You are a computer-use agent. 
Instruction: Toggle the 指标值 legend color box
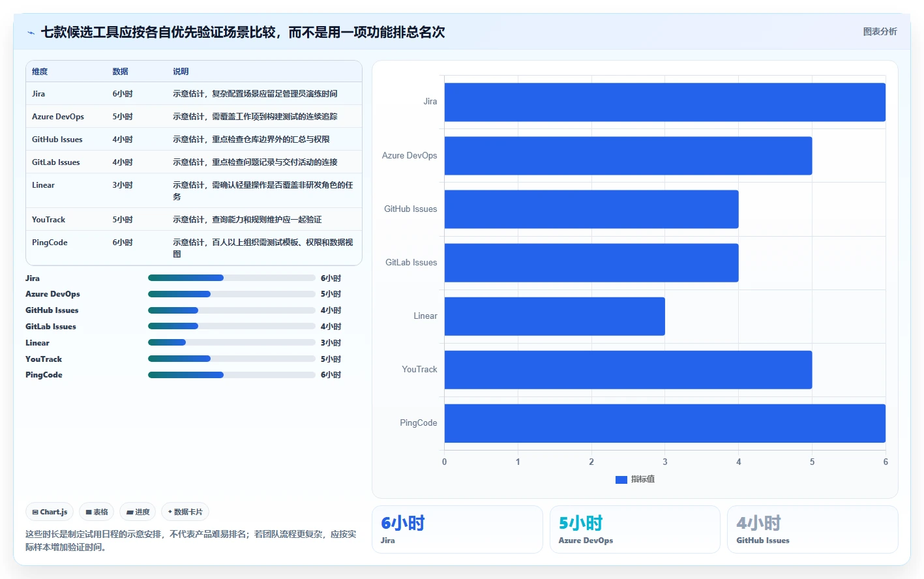621,479
